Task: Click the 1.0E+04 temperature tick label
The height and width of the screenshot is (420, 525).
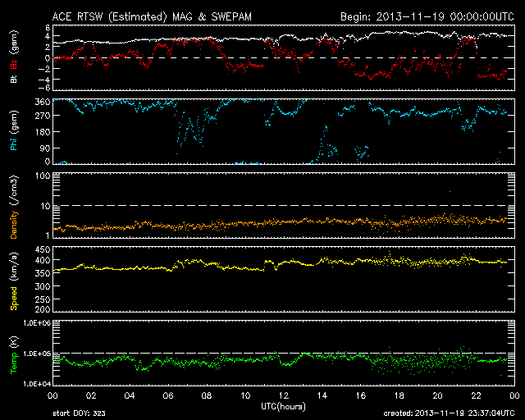Action: click(34, 383)
